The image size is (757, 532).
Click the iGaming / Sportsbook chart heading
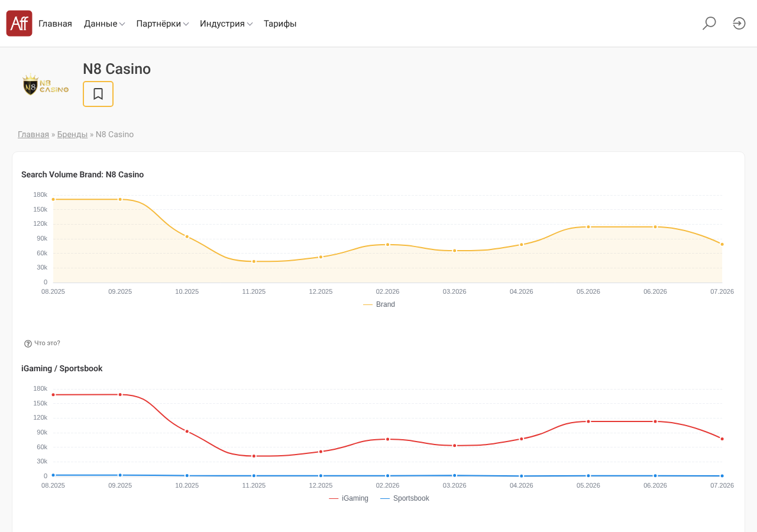(62, 368)
